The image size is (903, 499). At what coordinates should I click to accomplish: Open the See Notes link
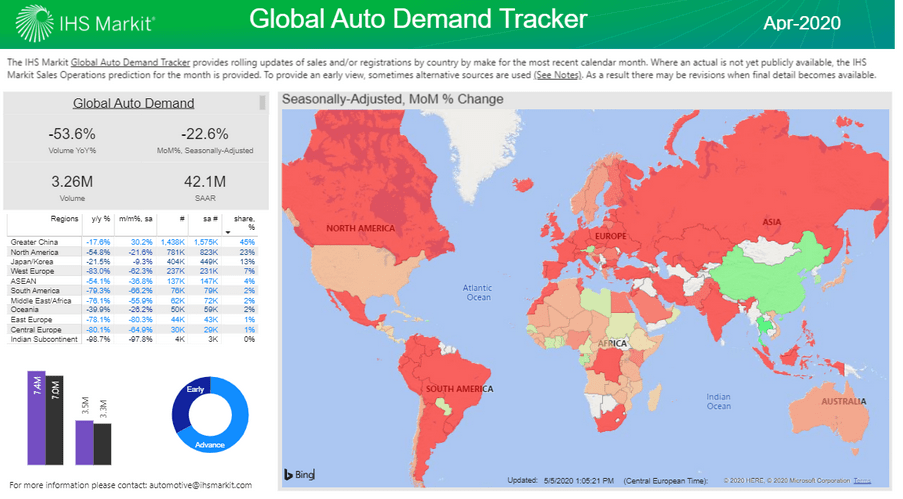point(557,75)
